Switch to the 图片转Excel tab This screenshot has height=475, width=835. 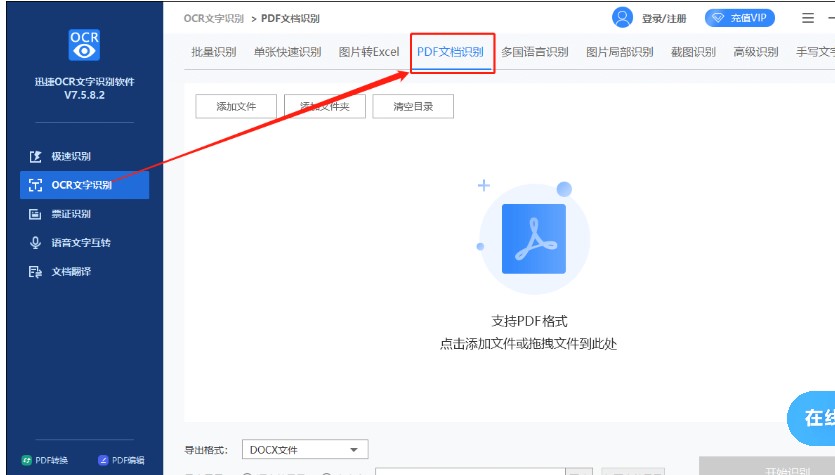(369, 52)
